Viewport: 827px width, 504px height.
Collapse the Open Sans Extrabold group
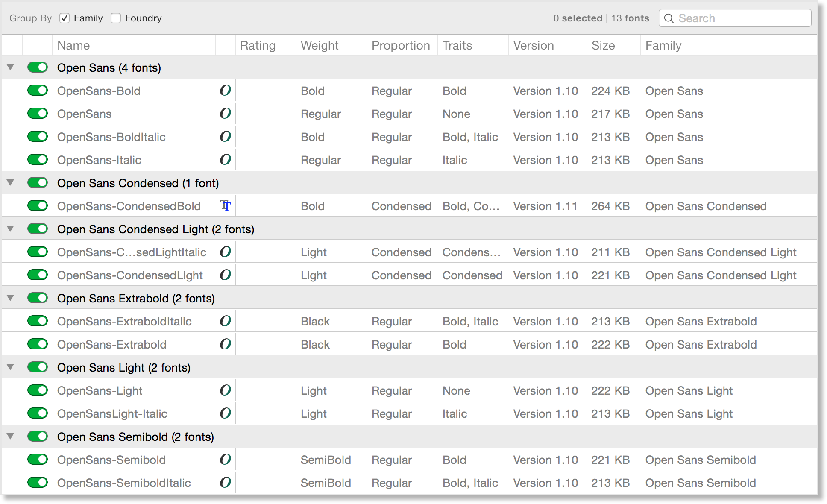tap(11, 298)
